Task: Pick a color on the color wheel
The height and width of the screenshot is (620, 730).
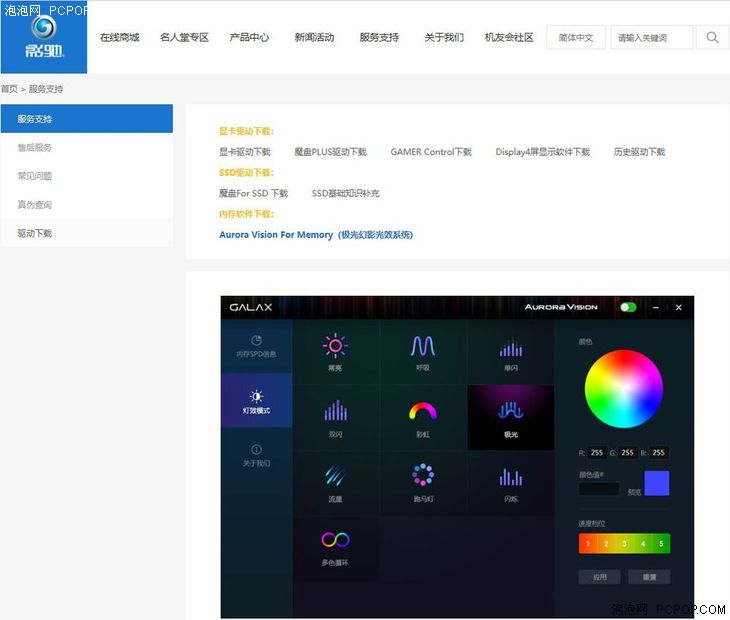Action: (624, 389)
